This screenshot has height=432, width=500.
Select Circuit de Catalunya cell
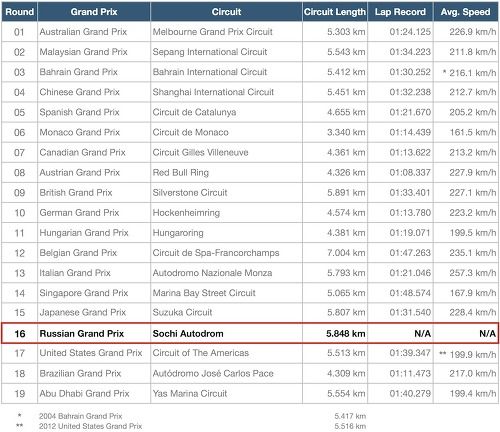pos(226,112)
